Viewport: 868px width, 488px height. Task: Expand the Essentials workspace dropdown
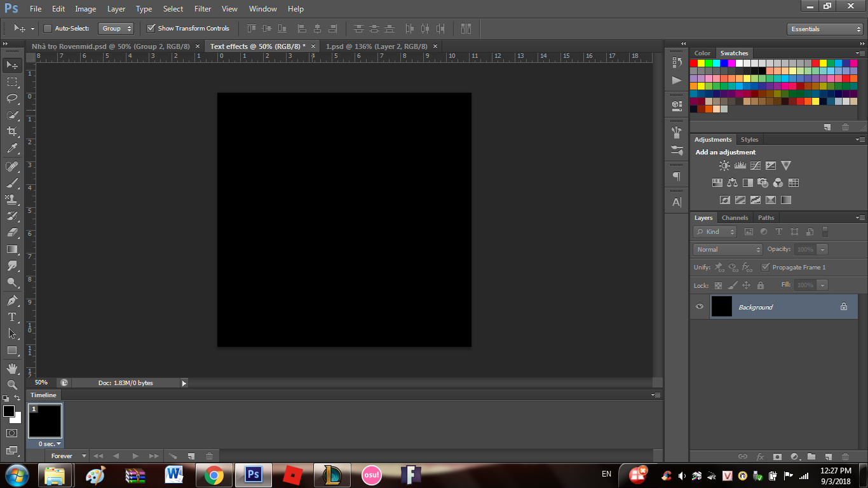[824, 29]
